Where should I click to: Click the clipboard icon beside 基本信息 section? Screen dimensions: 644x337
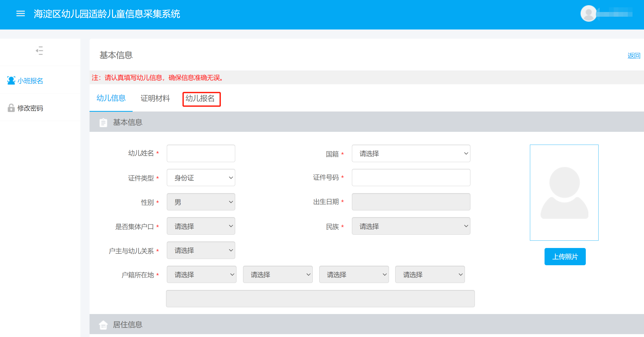[103, 122]
